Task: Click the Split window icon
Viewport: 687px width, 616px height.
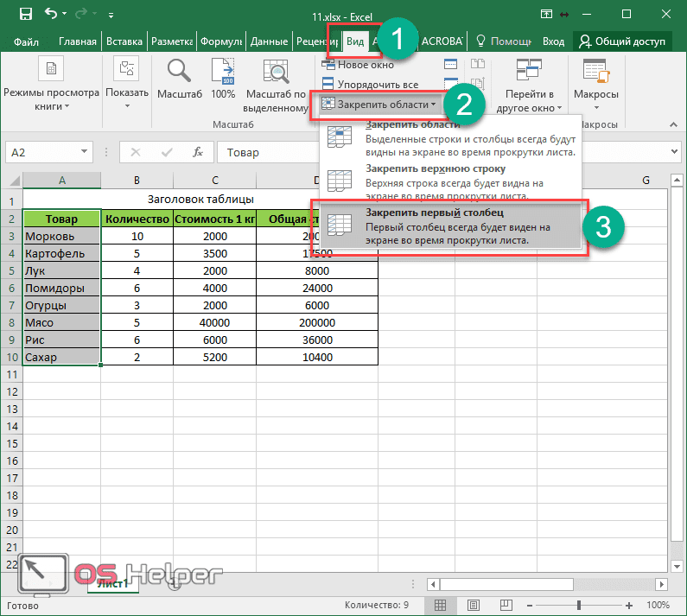Action: 450,65
